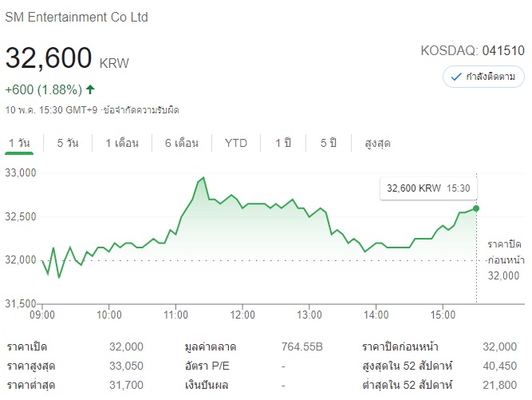
Task: Click the ราคาเปิด value 32,000
Action: [126, 347]
